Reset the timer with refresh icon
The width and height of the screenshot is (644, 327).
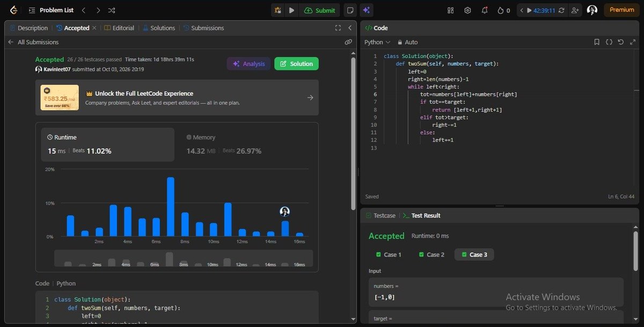pos(562,10)
